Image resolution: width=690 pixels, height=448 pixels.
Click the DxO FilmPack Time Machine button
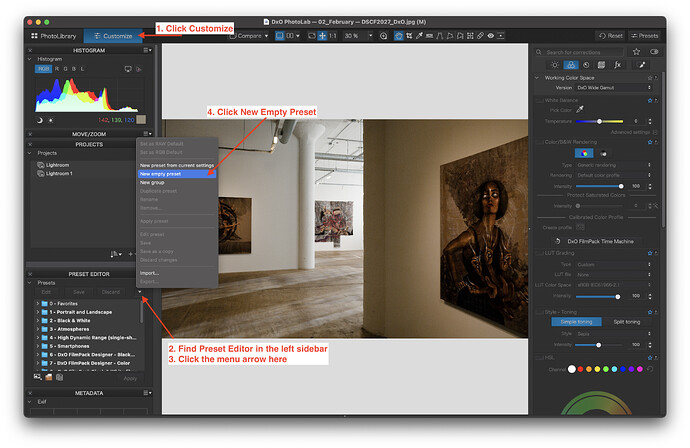pos(597,241)
